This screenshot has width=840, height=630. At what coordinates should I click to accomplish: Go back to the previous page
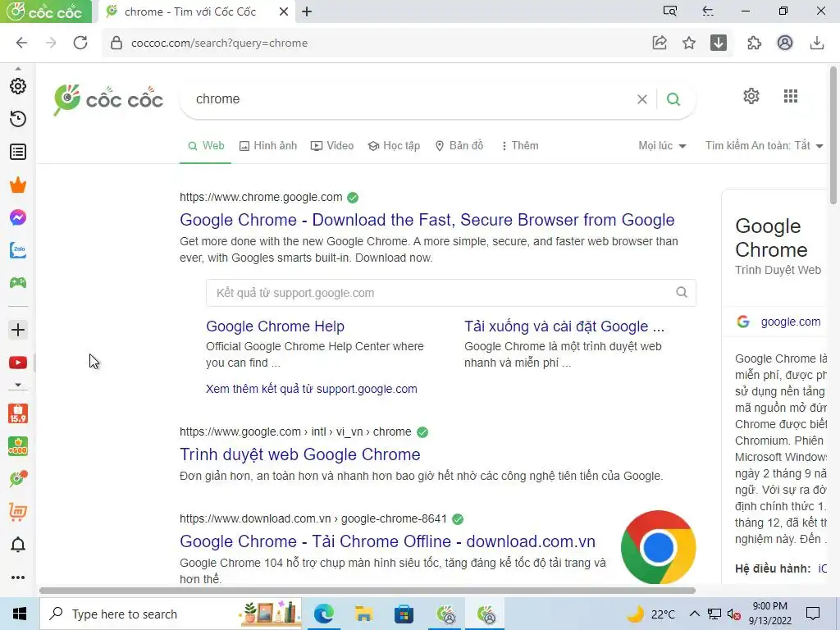[21, 43]
